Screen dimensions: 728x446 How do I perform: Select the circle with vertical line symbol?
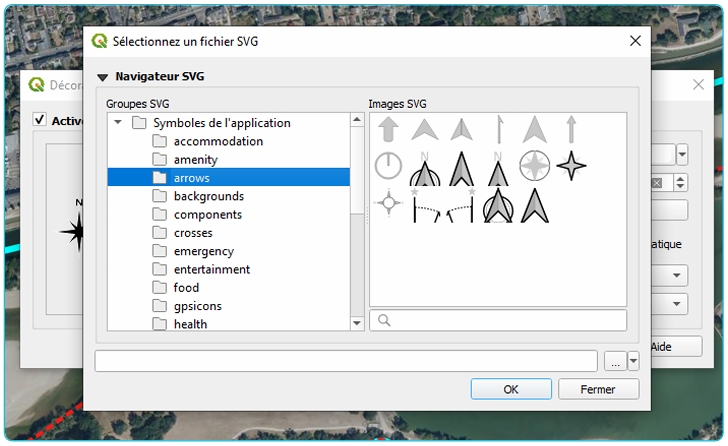[x=388, y=166]
